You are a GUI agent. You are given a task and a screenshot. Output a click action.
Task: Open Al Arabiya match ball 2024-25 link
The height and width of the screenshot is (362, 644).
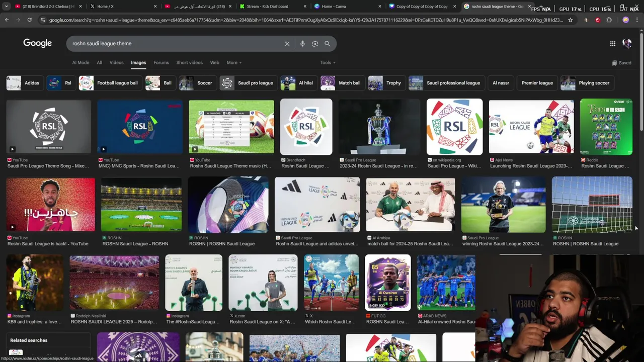pos(410,244)
